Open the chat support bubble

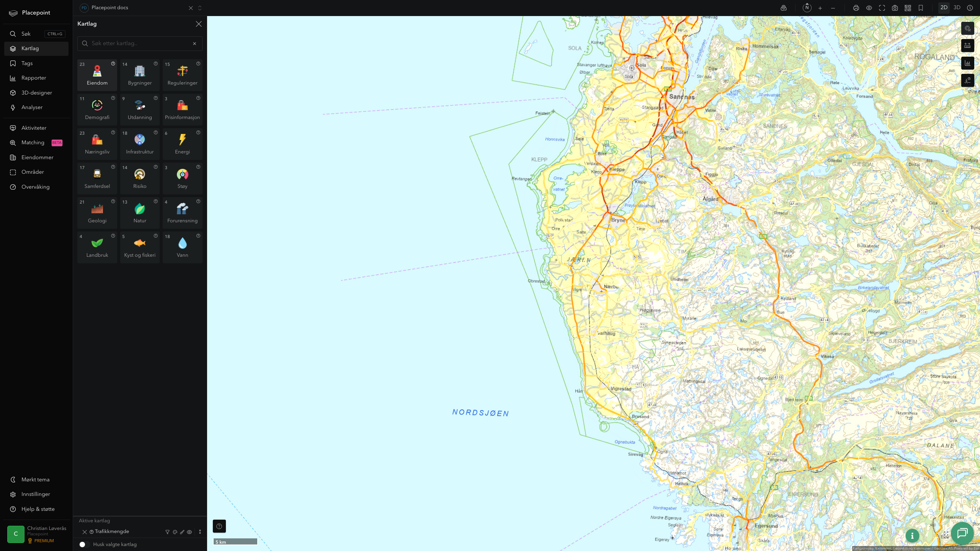962,533
